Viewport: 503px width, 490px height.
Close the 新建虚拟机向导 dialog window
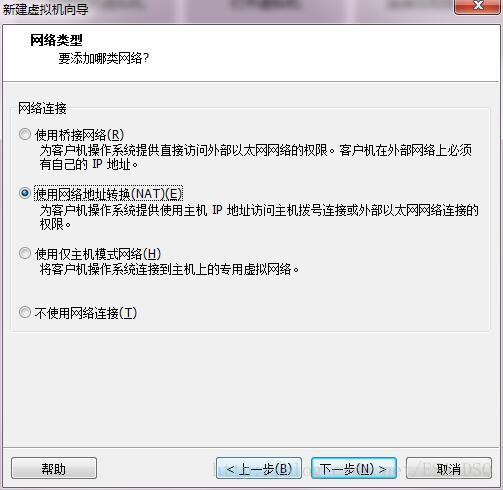[477, 6]
